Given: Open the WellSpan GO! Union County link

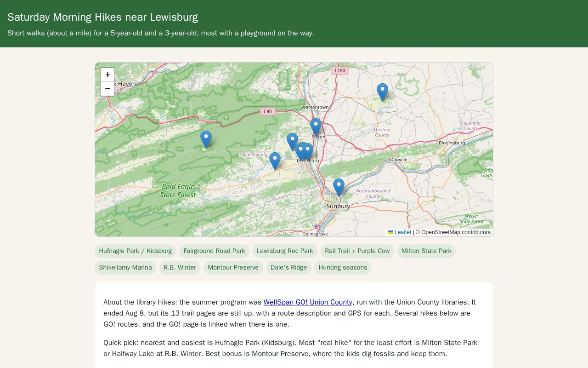Looking at the screenshot, I should [308, 302].
